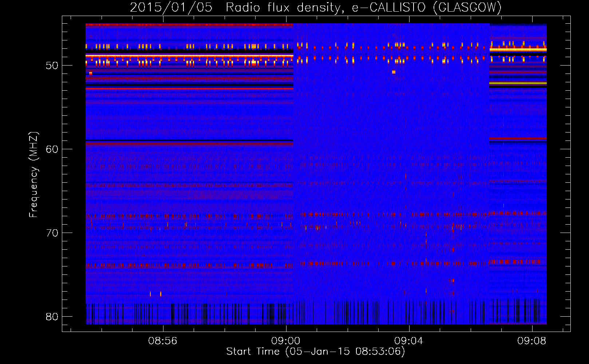Click the '70' frequency tick label
The image size is (589, 364).
pos(52,233)
